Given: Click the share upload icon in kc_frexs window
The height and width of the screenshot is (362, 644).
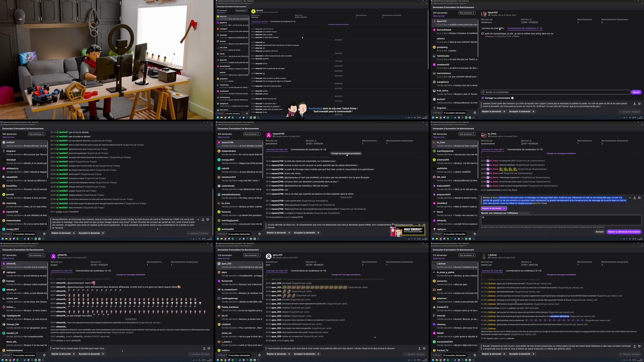Looking at the screenshot, I should 635,198.
